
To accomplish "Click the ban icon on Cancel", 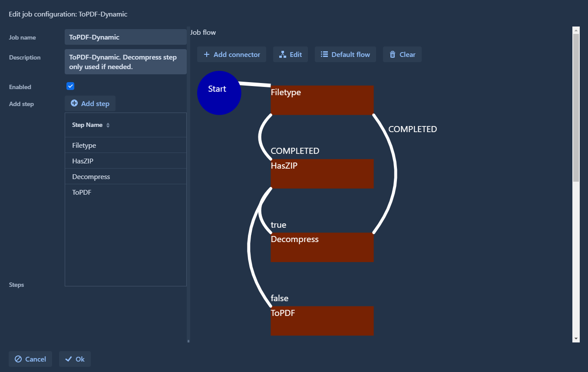I will pyautogui.click(x=18, y=359).
